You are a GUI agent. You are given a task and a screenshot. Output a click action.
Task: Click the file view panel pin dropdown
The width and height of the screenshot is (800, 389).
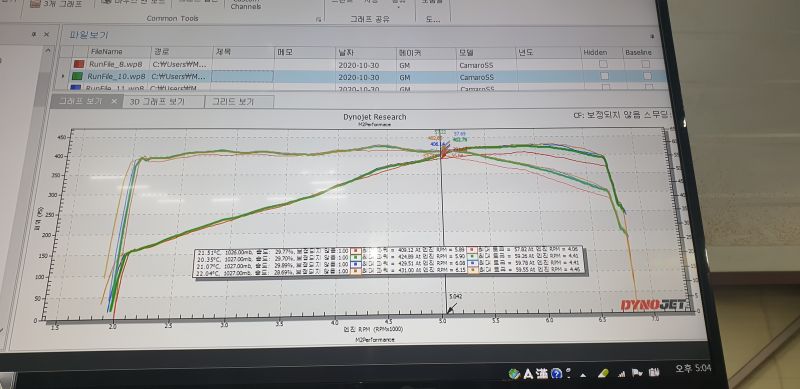tap(652, 36)
